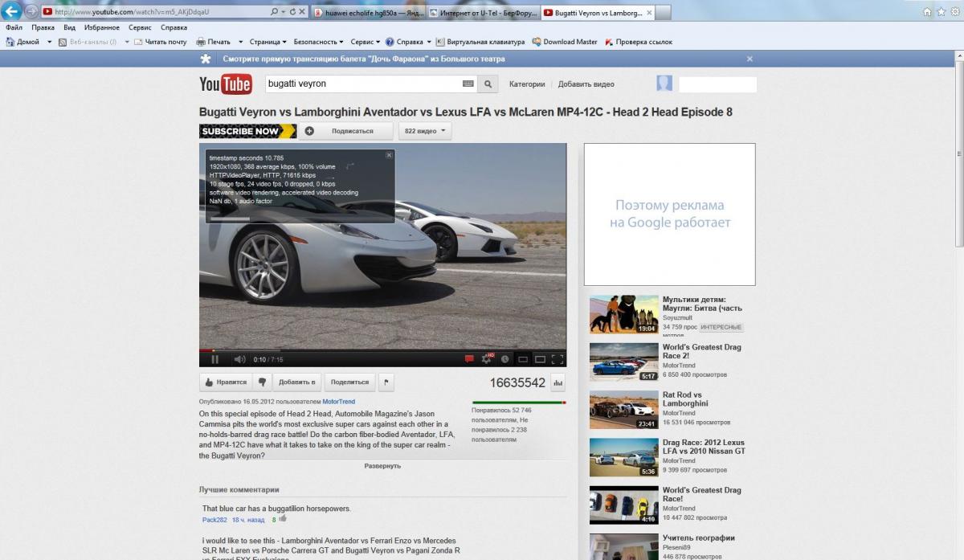Click the Подписаться subscribe button
The width and height of the screenshot is (964, 560).
tap(346, 131)
